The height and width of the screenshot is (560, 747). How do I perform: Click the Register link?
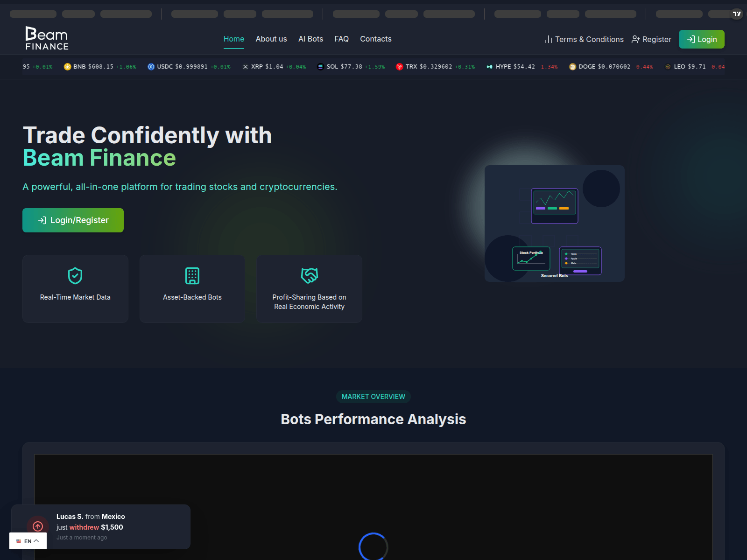(651, 39)
